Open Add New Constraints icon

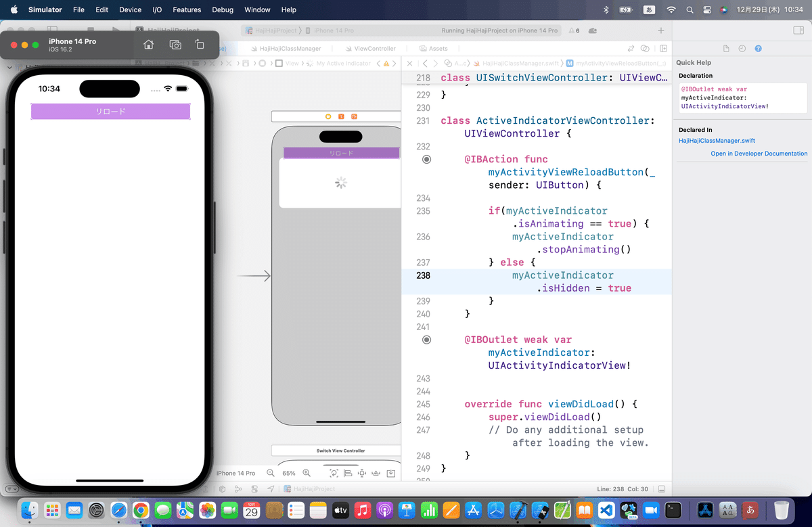tap(362, 473)
